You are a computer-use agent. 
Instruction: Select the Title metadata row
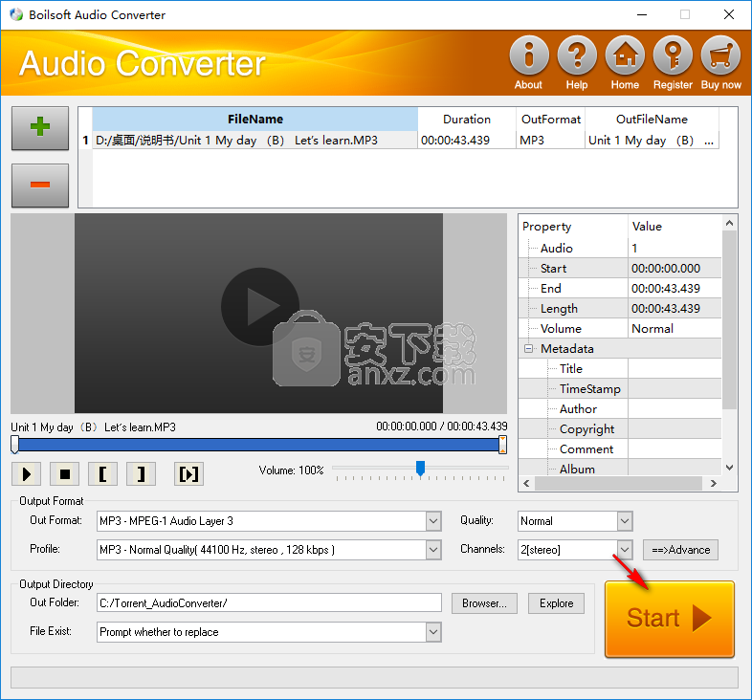click(x=620, y=369)
